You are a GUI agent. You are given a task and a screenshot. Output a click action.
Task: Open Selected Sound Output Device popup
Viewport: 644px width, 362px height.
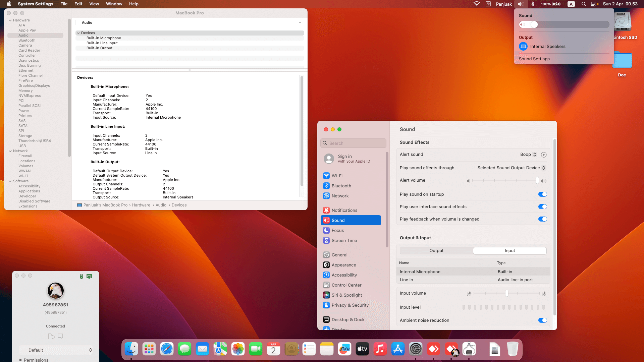coord(511,168)
